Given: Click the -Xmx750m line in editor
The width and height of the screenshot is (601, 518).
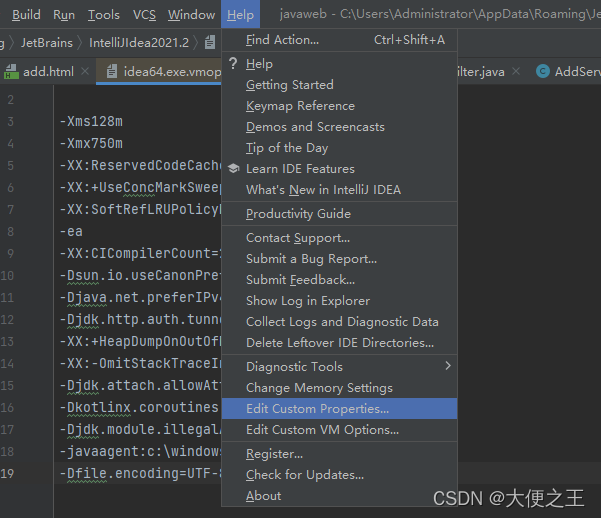Looking at the screenshot, I should coord(91,143).
